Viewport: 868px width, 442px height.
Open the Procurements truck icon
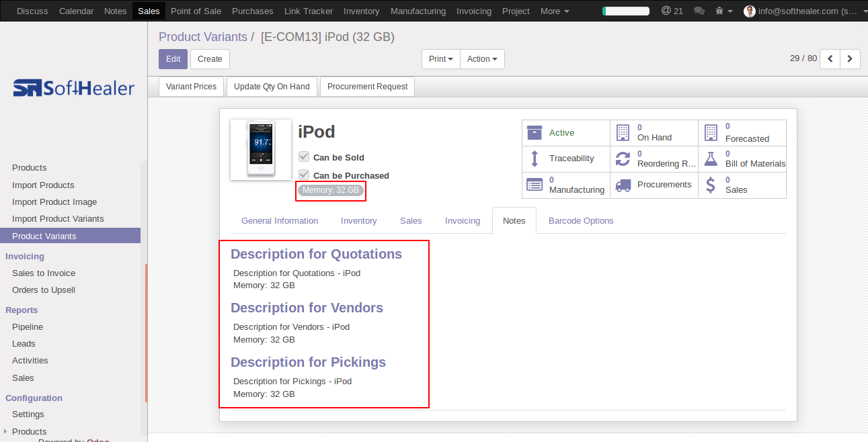tap(623, 185)
